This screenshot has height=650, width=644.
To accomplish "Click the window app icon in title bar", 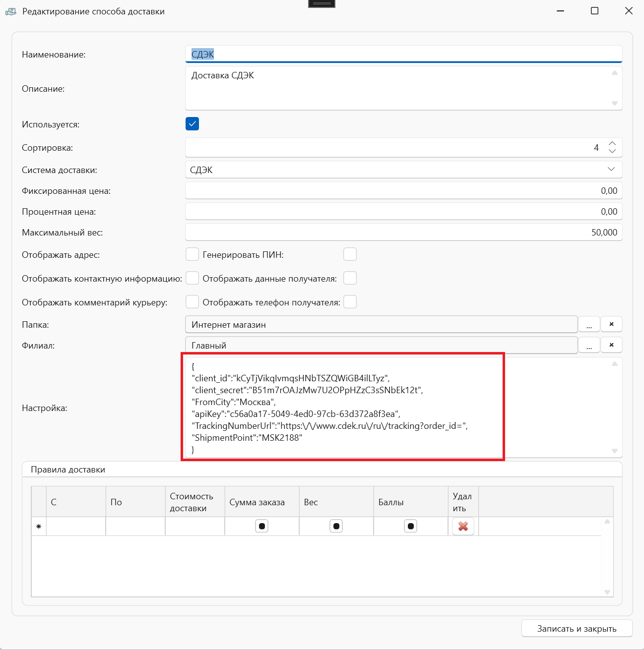I will point(11,11).
